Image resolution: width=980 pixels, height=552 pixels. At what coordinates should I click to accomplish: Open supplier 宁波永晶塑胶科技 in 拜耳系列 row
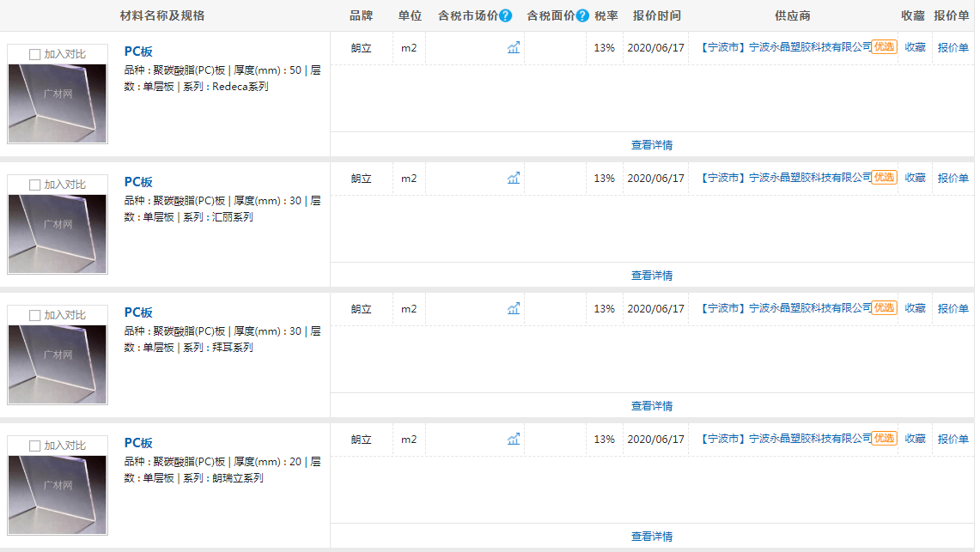(x=786, y=308)
